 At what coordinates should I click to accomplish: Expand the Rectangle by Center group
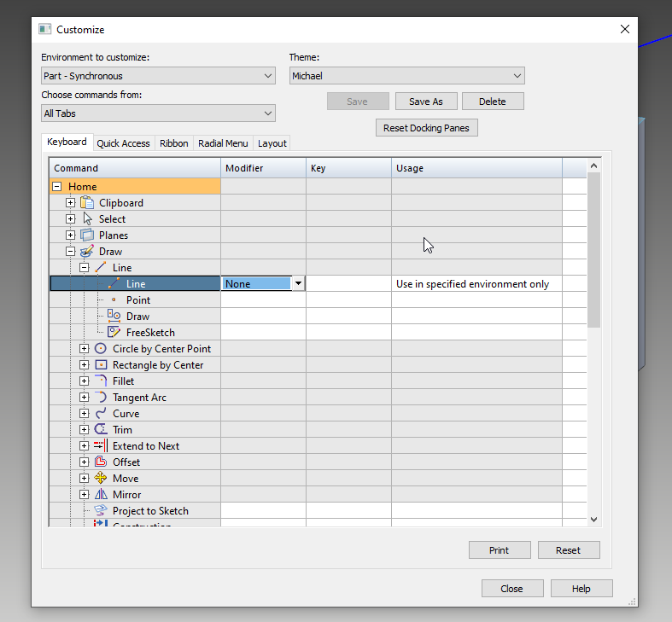pos(85,364)
